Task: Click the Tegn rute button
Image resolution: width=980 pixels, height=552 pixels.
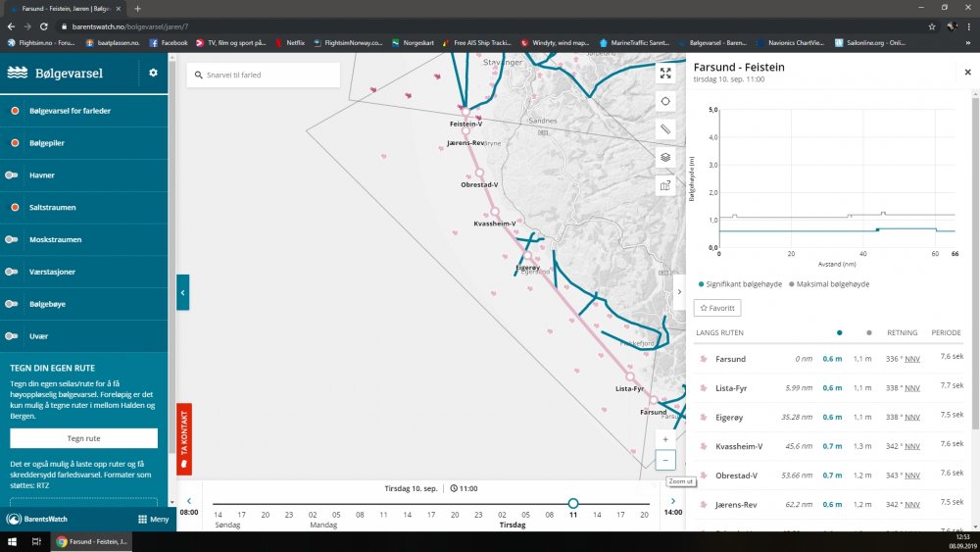Action: (x=83, y=438)
